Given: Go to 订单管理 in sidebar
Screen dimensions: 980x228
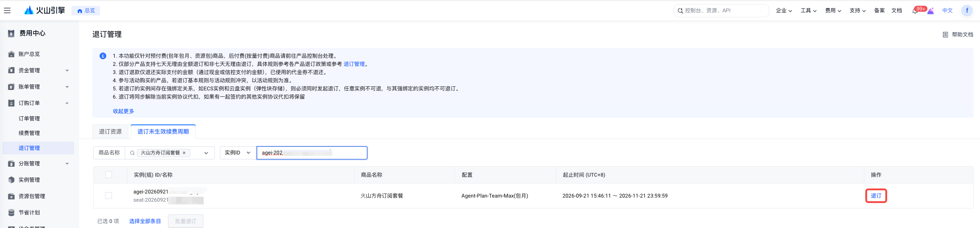Looking at the screenshot, I should (29, 119).
